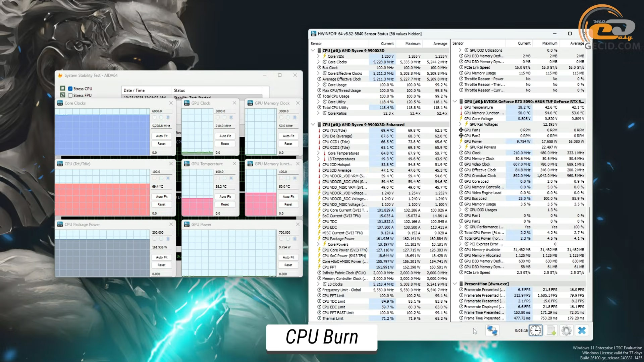Image resolution: width=644 pixels, height=362 pixels.
Task: Click the blue X close sensors icon
Action: click(582, 330)
